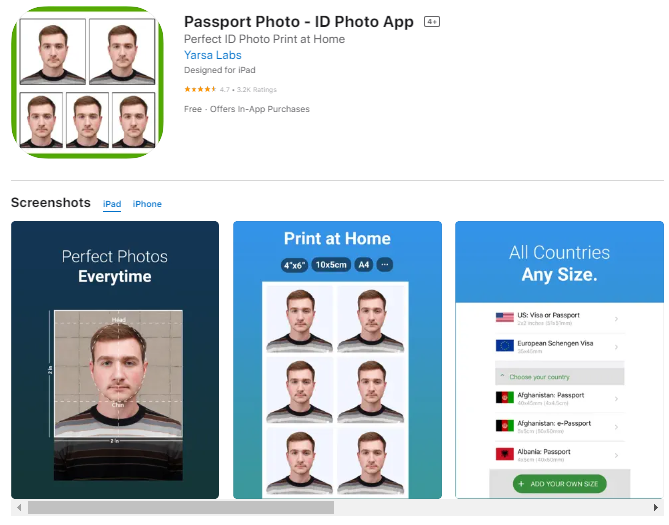
Task: Open the Yarsa Labs developer link
Action: [x=212, y=55]
